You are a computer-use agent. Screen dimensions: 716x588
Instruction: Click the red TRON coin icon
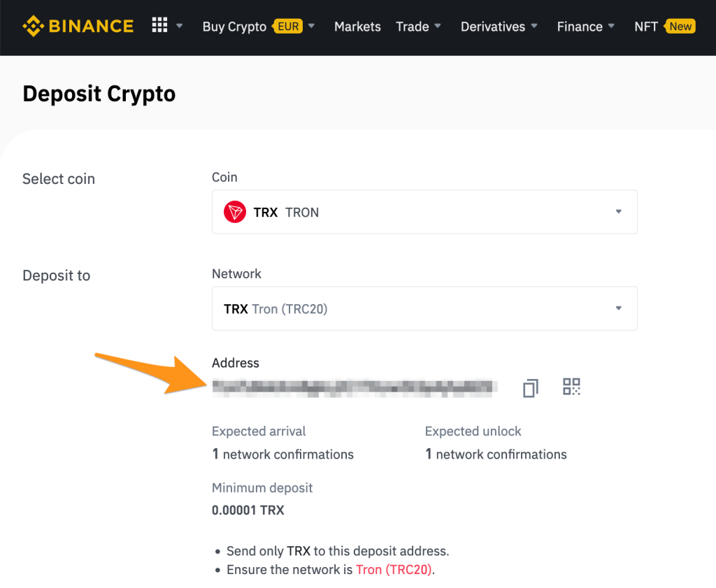[235, 212]
